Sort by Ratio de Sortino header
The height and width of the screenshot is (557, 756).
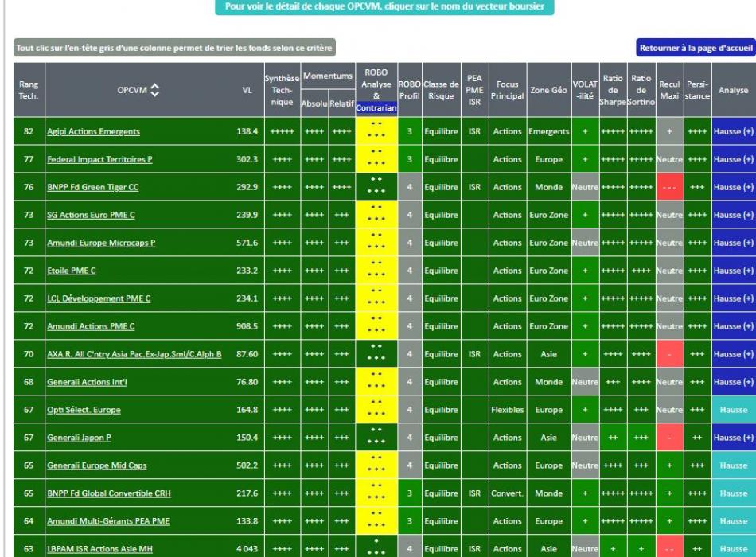click(x=641, y=90)
